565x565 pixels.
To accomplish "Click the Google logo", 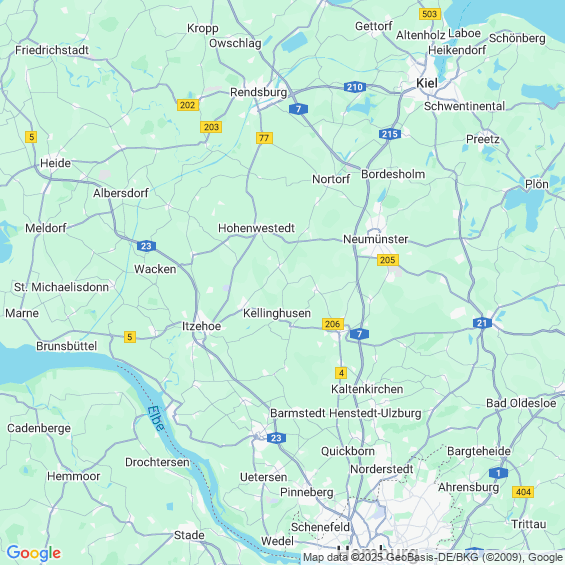I will click(x=34, y=553).
